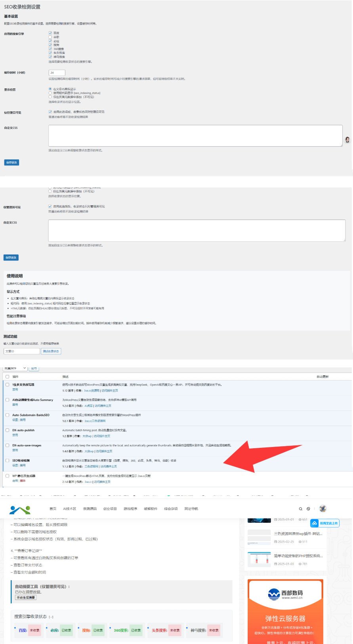353x644 pixels.
Task: Click the avatar icon beside the first 自定义CSS box
Action: pyautogui.click(x=347, y=140)
